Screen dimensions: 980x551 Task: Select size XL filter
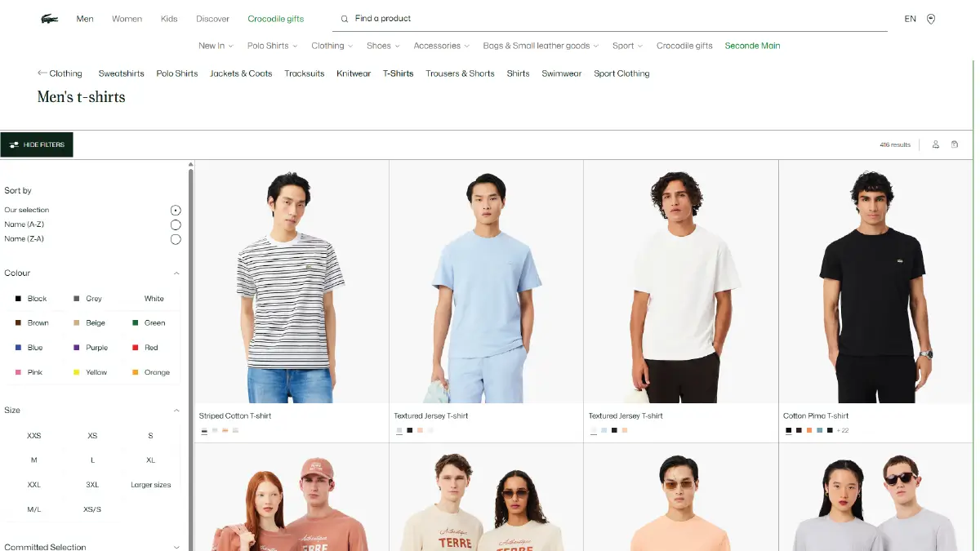tap(150, 460)
